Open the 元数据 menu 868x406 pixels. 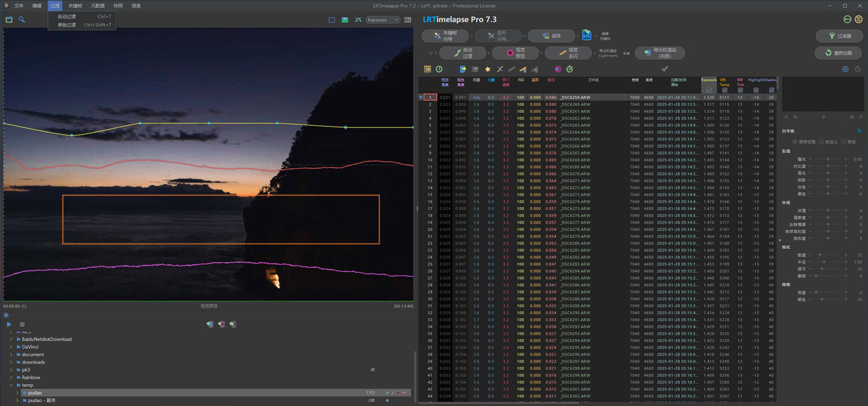98,6
